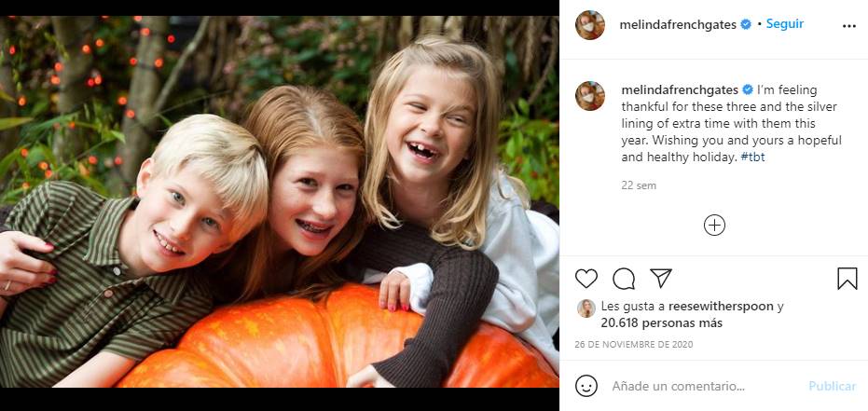
Task: Open emoji picker smiley icon
Action: pyautogui.click(x=586, y=386)
